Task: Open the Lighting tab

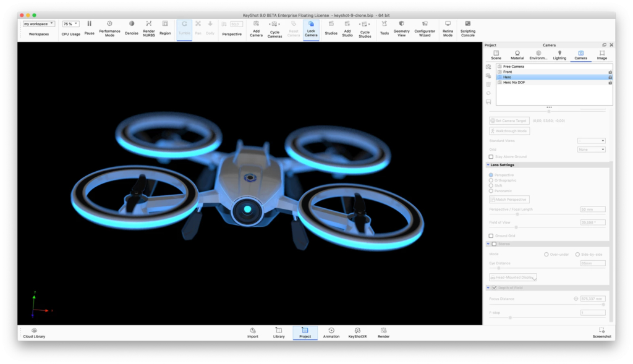Action: (x=559, y=55)
